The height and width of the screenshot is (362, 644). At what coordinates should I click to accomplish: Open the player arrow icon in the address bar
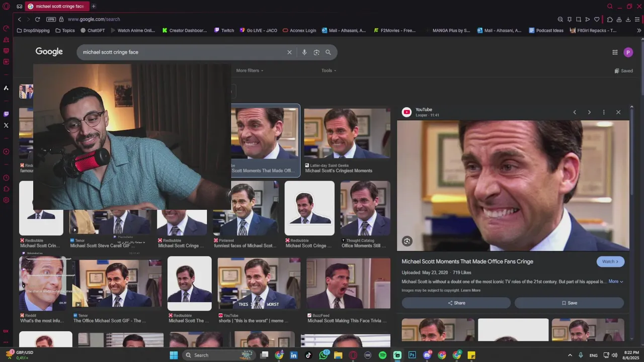tap(588, 19)
